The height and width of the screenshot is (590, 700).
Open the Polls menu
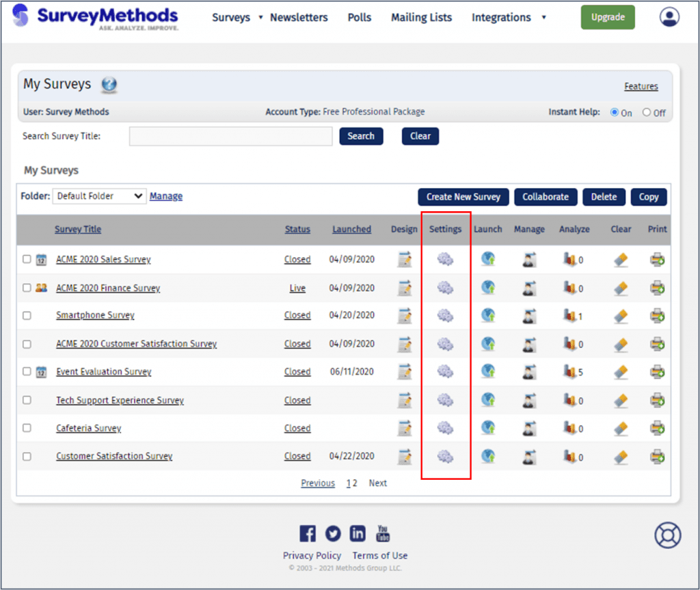(x=360, y=17)
